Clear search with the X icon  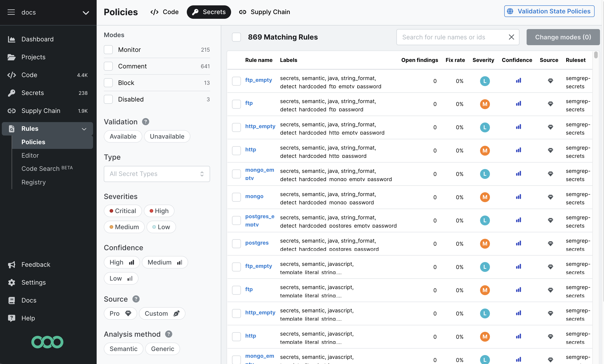[511, 37]
